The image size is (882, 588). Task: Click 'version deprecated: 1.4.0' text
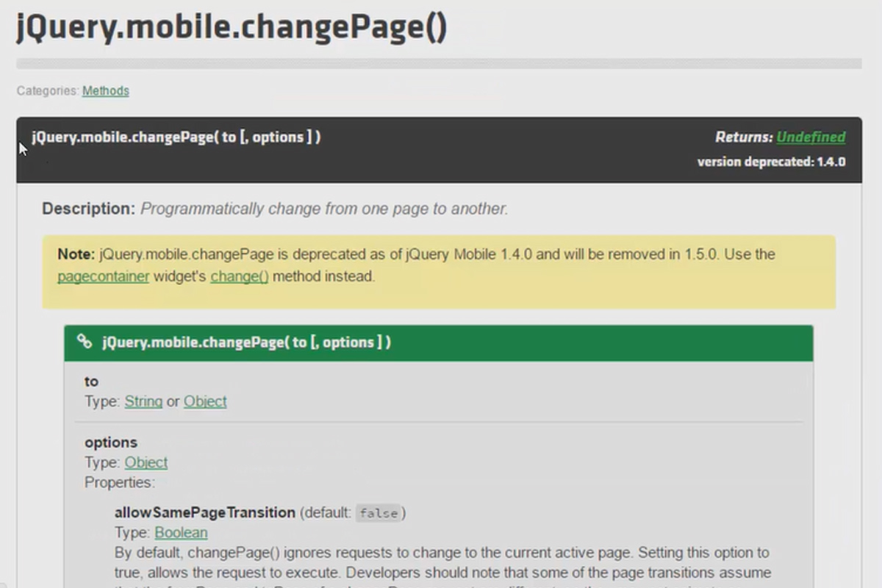[771, 162]
